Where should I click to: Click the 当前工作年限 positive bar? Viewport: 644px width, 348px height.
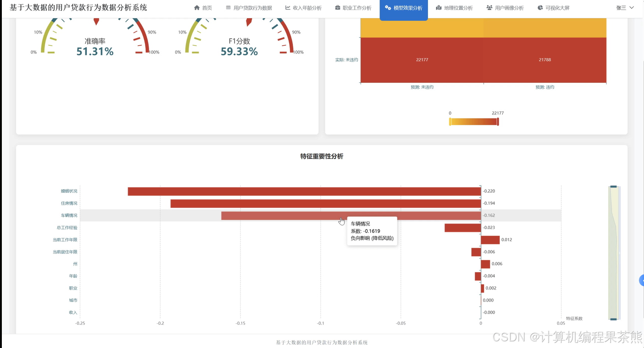(490, 240)
